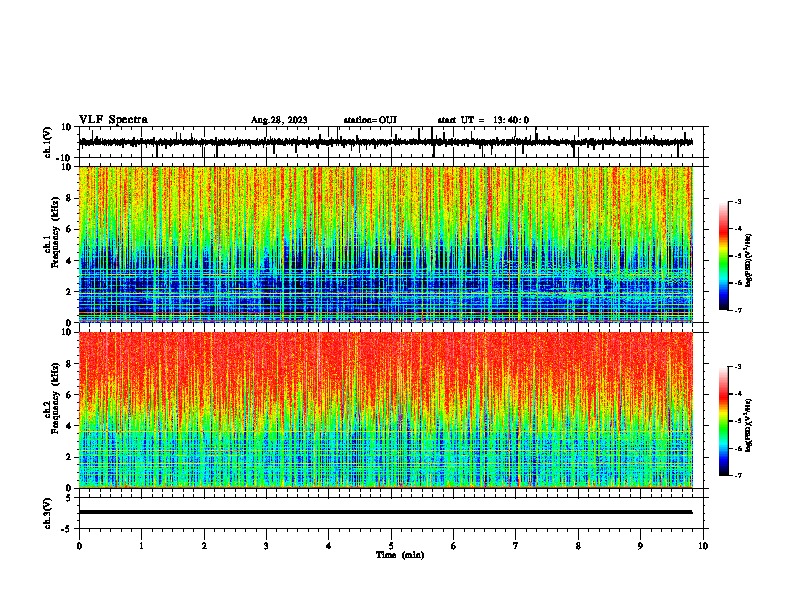The width and height of the screenshot is (792, 612).
Task: Click the ch.2 spectrogram color scale bar
Action: click(724, 421)
